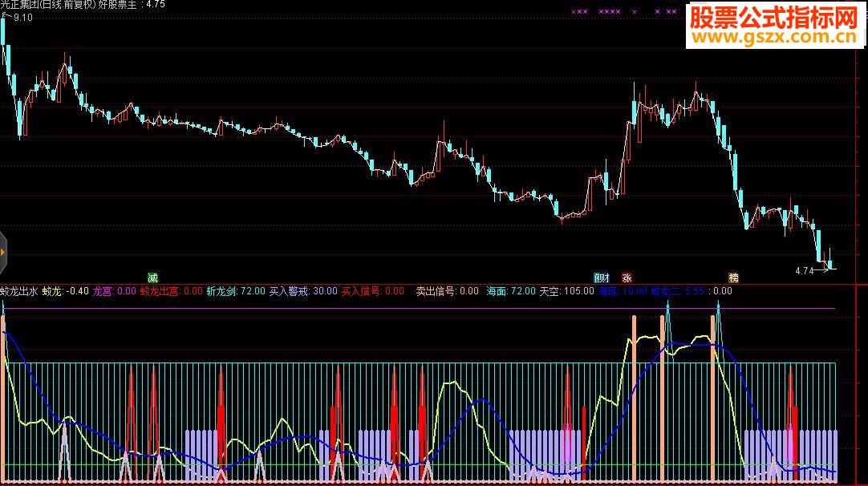
Task: Click the 蛟龙出宫: 0.00 indicator value
Action: (x=171, y=291)
